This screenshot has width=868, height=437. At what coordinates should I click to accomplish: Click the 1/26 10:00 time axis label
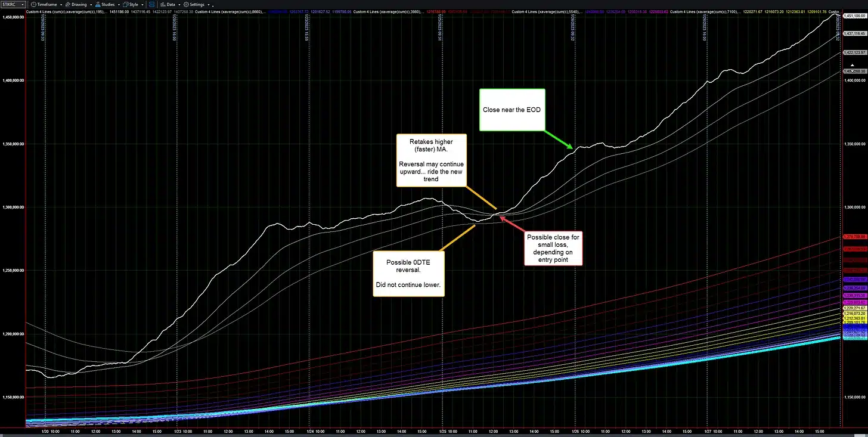(579, 430)
